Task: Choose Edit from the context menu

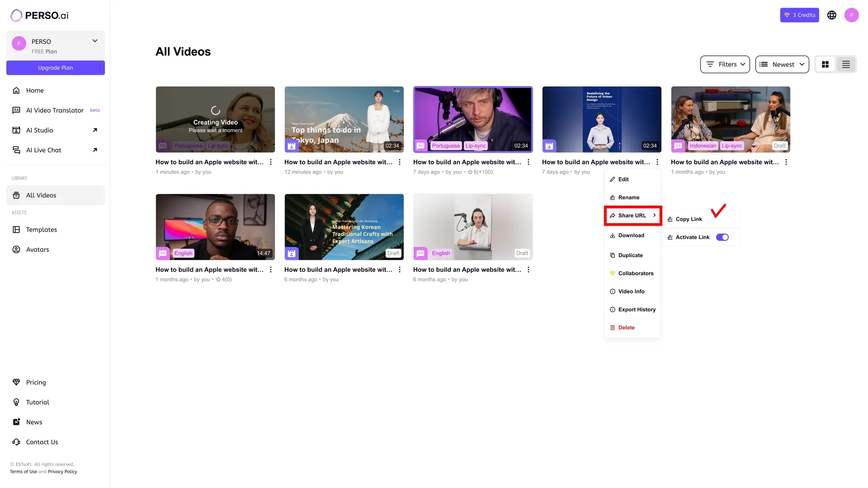Action: (632, 180)
